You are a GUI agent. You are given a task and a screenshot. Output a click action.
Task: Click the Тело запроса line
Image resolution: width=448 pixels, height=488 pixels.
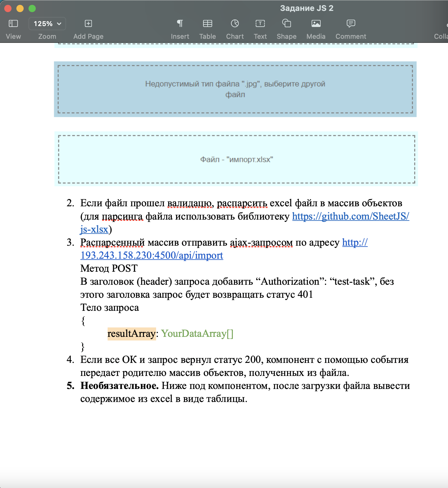click(109, 307)
